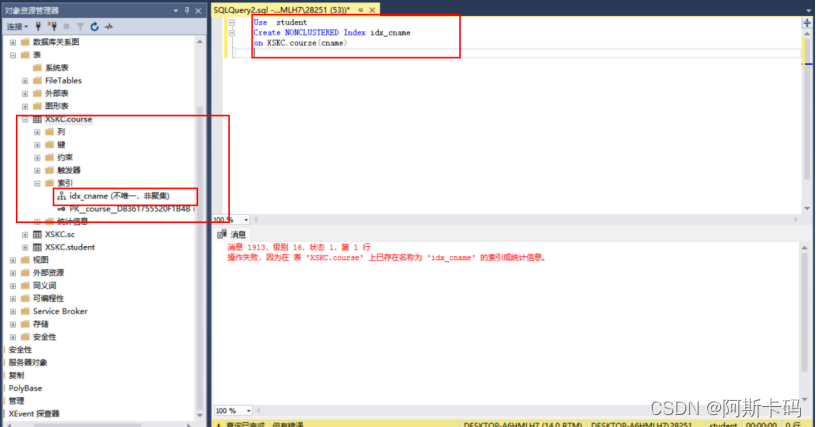
Task: Select the PolyBase node
Action: pyautogui.click(x=25, y=389)
